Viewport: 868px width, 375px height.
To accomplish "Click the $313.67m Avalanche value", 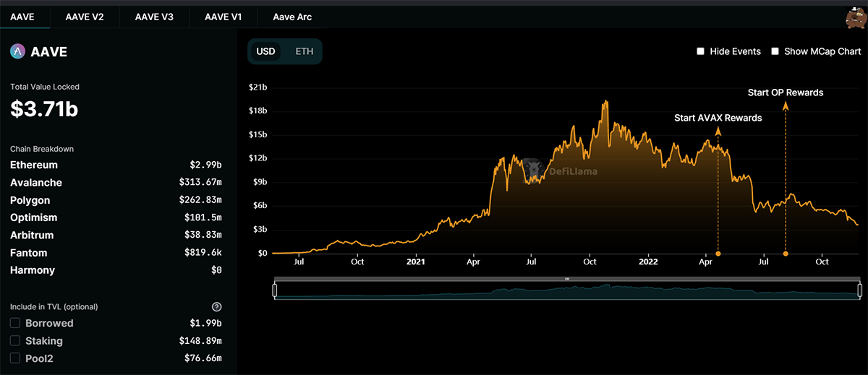I will click(200, 183).
